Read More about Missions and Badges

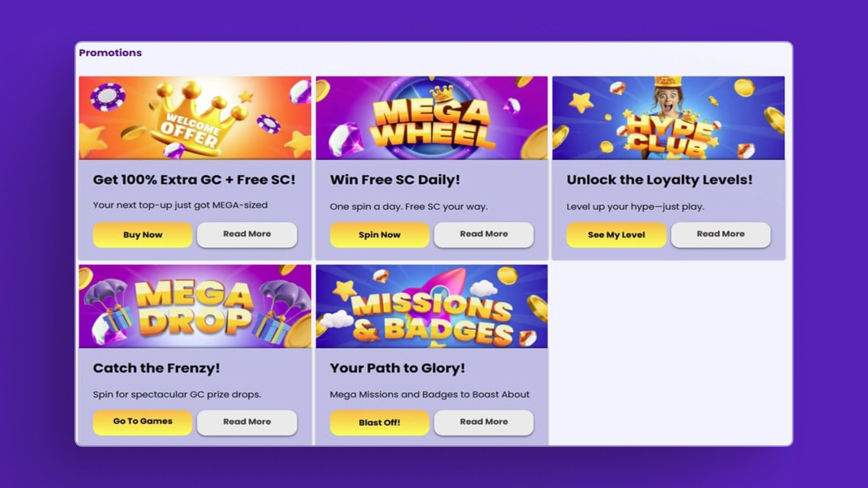(x=483, y=422)
